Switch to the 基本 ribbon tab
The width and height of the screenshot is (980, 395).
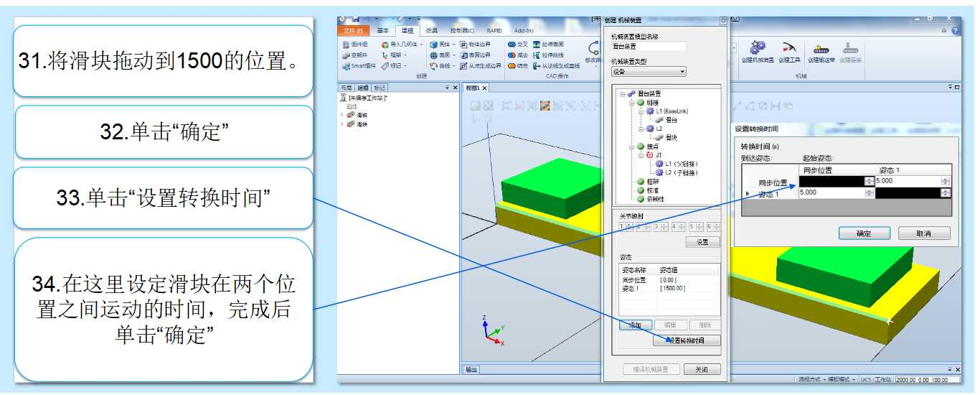coord(383,31)
